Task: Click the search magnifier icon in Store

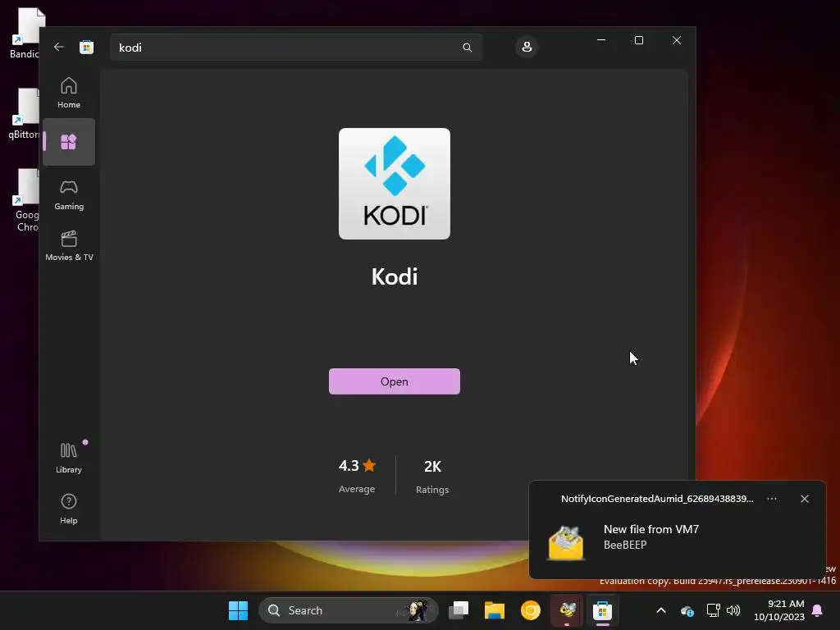Action: (467, 48)
